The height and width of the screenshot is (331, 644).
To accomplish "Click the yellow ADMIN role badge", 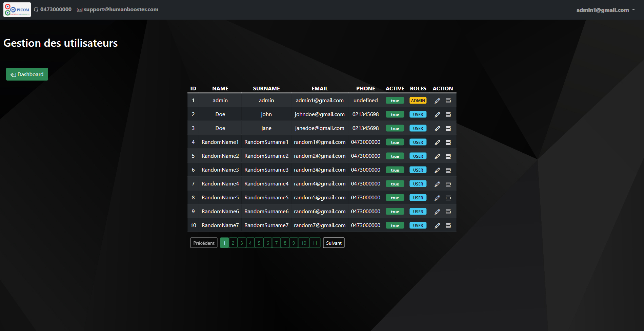I will pyautogui.click(x=418, y=101).
